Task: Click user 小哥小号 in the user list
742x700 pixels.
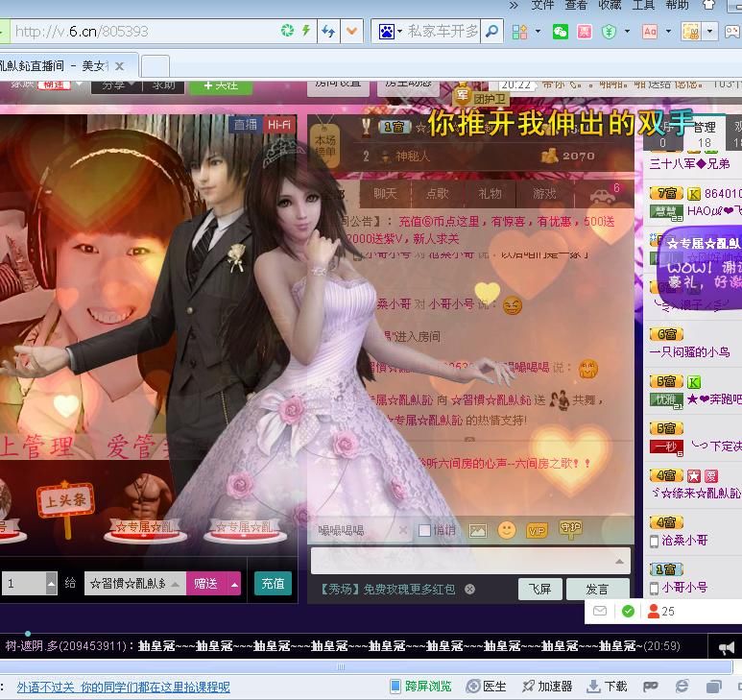Action: click(684, 588)
